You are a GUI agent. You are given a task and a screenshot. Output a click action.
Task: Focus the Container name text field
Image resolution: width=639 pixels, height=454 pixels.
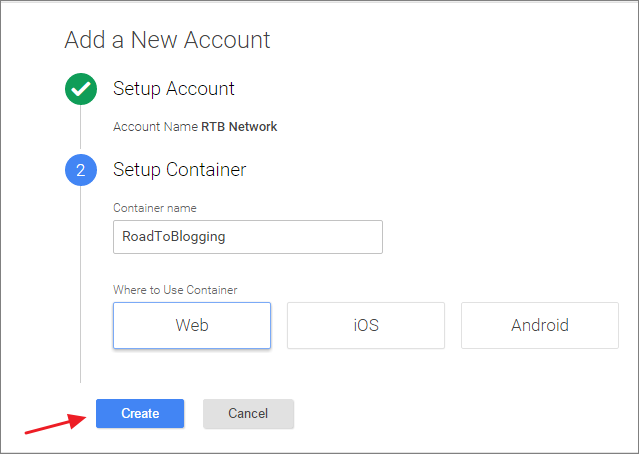point(300,237)
